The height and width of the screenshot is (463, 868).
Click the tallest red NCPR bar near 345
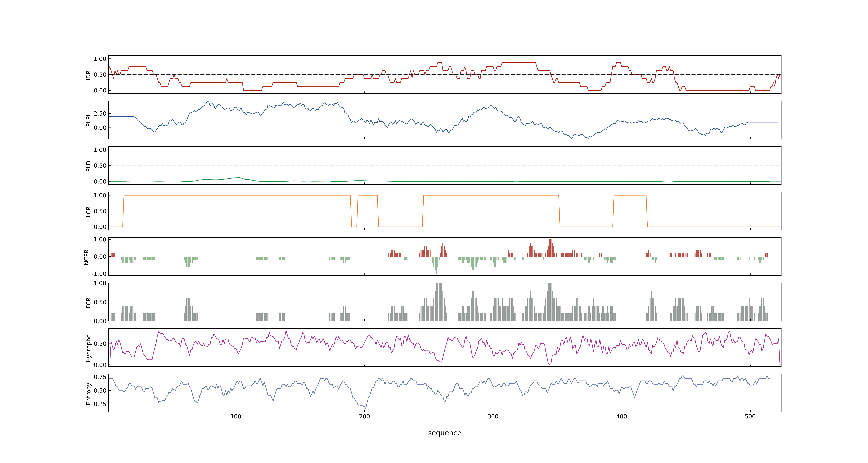point(550,248)
